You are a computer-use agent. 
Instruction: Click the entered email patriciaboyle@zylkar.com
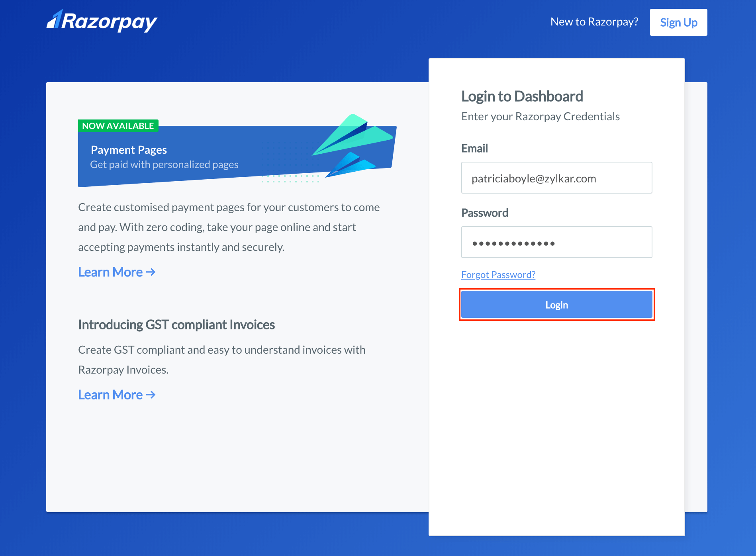click(x=534, y=178)
